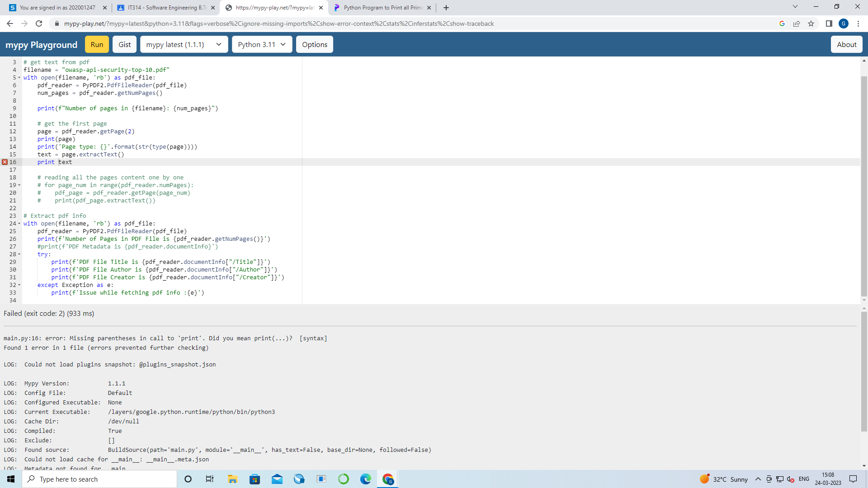
Task: Open the About page
Action: (x=846, y=44)
